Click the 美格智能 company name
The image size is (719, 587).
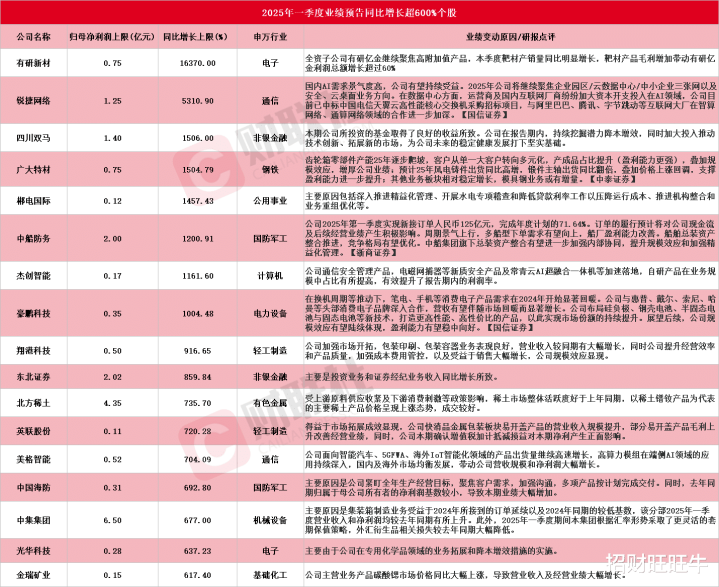(33, 459)
